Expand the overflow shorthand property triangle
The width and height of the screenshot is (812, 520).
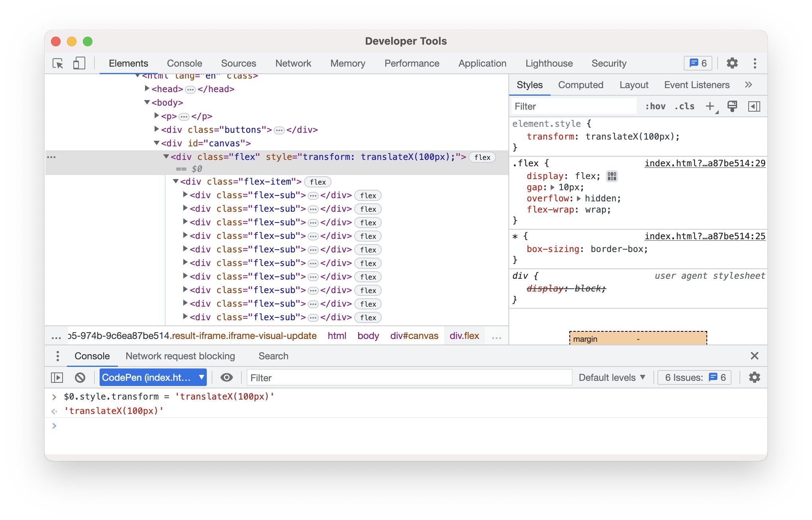pyautogui.click(x=579, y=199)
